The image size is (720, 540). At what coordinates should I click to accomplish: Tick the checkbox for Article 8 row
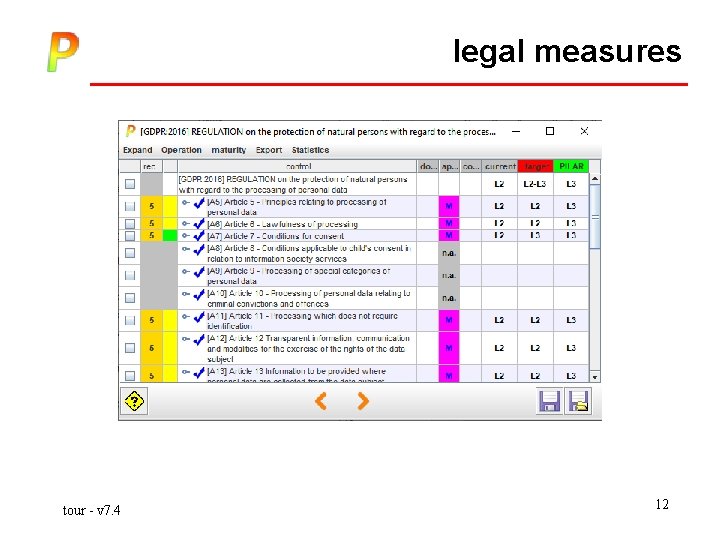click(130, 253)
